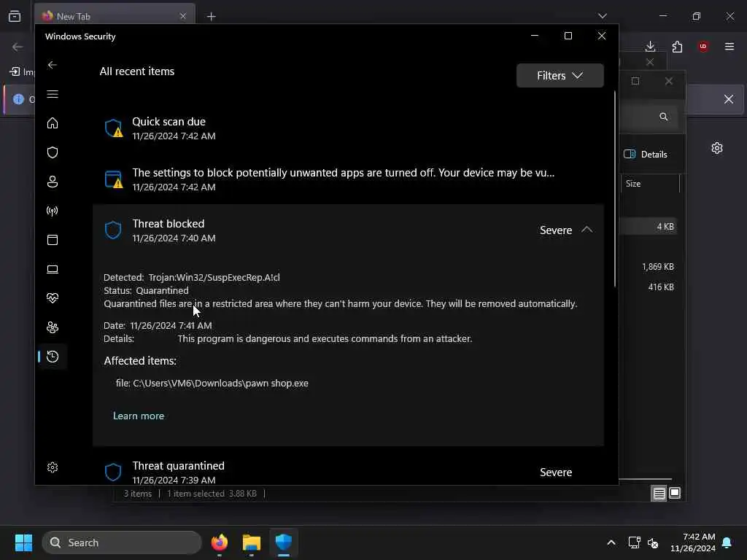This screenshot has height=560, width=747.
Task: Open Windows Security settings gear
Action: click(x=53, y=467)
